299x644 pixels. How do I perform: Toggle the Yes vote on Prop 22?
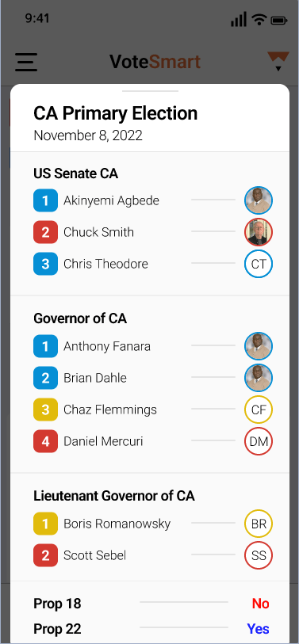coord(259,629)
